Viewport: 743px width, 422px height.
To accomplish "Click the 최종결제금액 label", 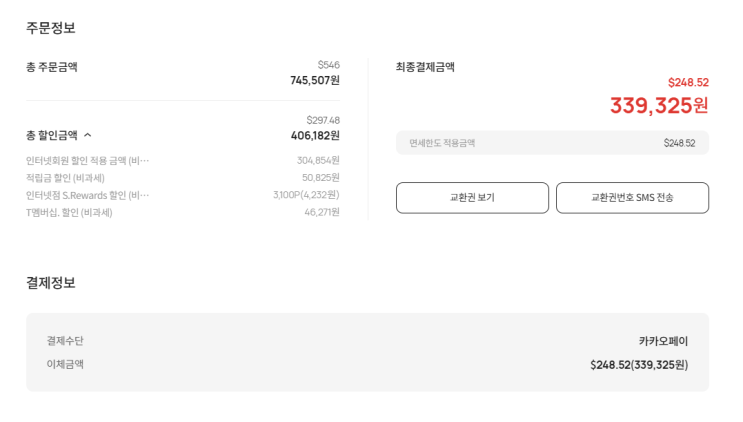I will coord(425,67).
